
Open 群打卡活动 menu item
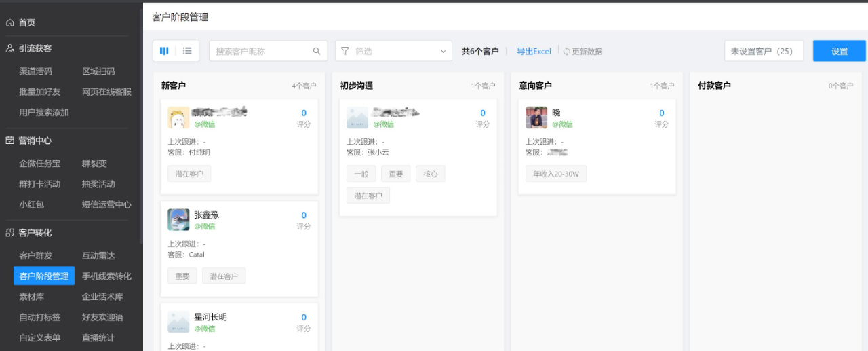pyautogui.click(x=39, y=184)
